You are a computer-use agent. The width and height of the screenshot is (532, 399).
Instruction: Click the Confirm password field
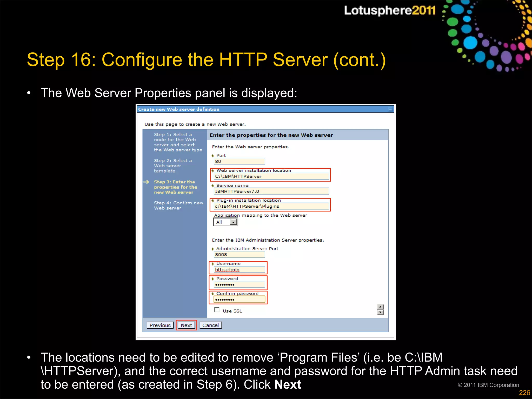[x=239, y=300]
